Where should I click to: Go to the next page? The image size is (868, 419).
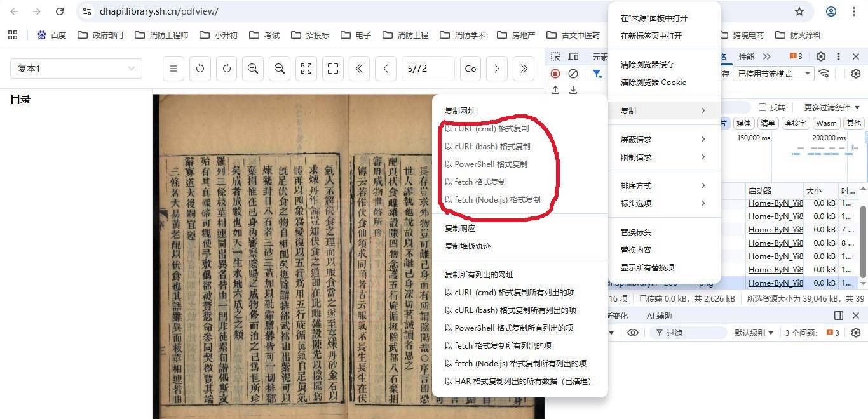click(x=497, y=69)
